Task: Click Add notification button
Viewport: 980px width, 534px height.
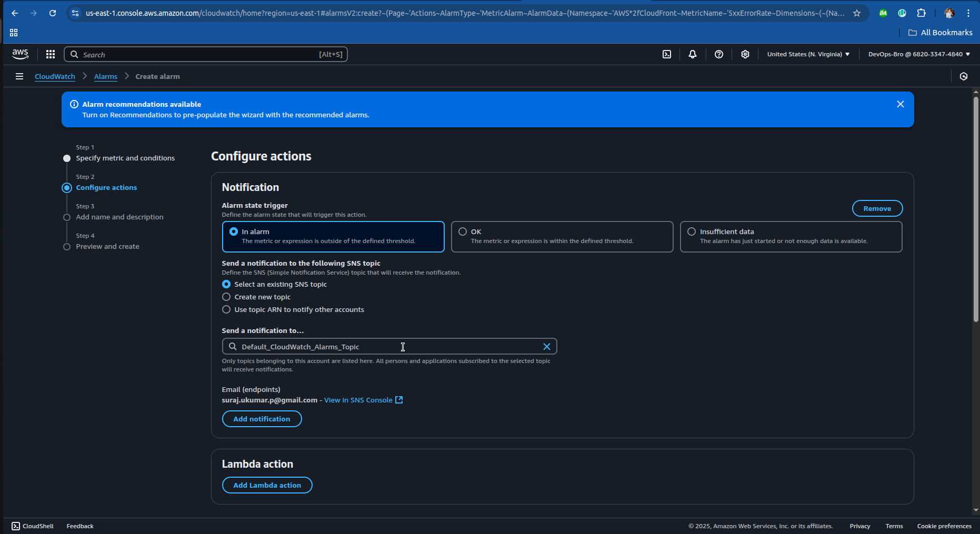Action: coord(262,419)
